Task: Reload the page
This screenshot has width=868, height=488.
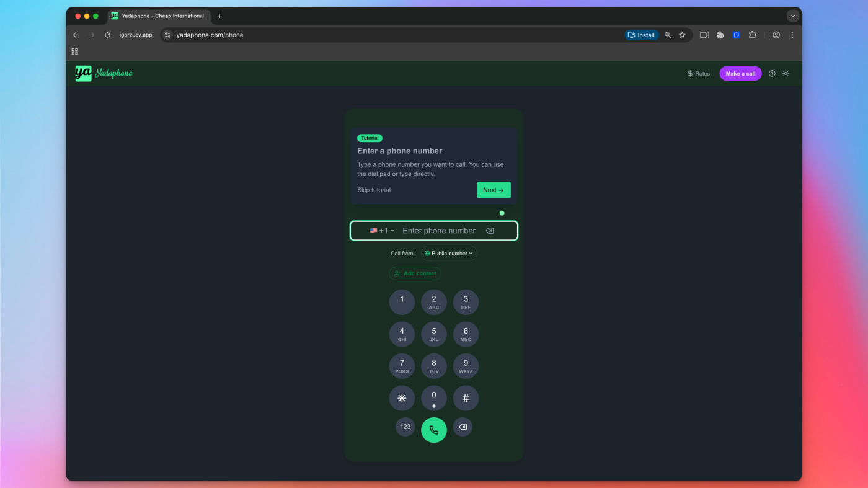Action: (x=107, y=35)
